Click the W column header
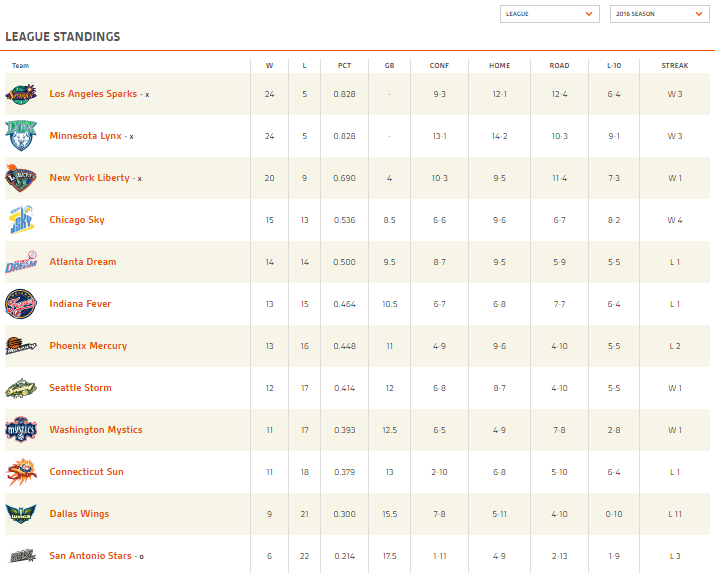Image resolution: width=715 pixels, height=573 pixels. click(x=269, y=66)
